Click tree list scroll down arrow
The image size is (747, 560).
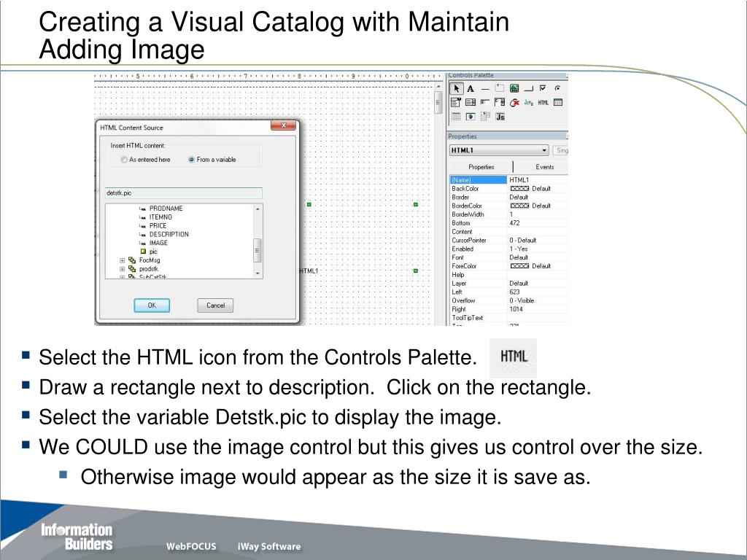(x=258, y=274)
